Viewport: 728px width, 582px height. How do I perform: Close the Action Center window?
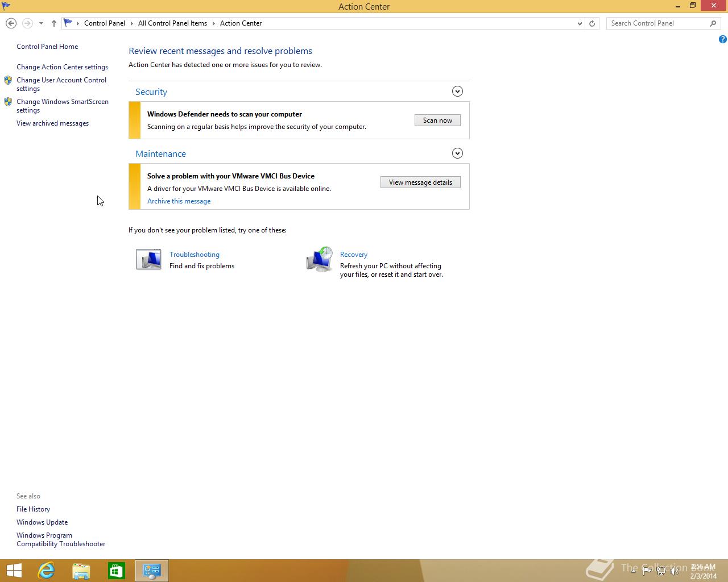click(x=714, y=6)
